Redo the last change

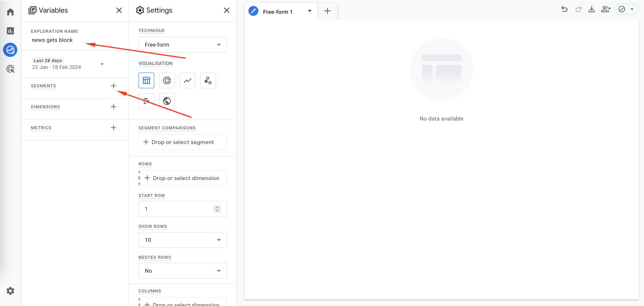pyautogui.click(x=578, y=9)
